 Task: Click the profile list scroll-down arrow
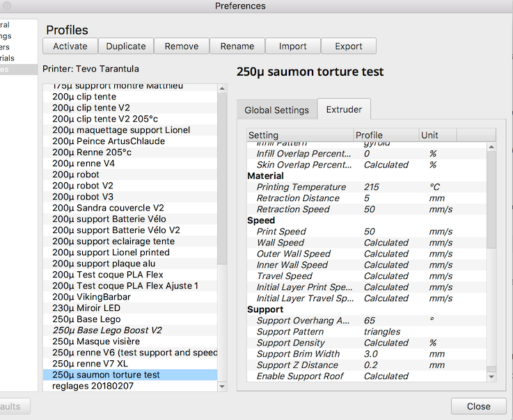click(x=222, y=387)
